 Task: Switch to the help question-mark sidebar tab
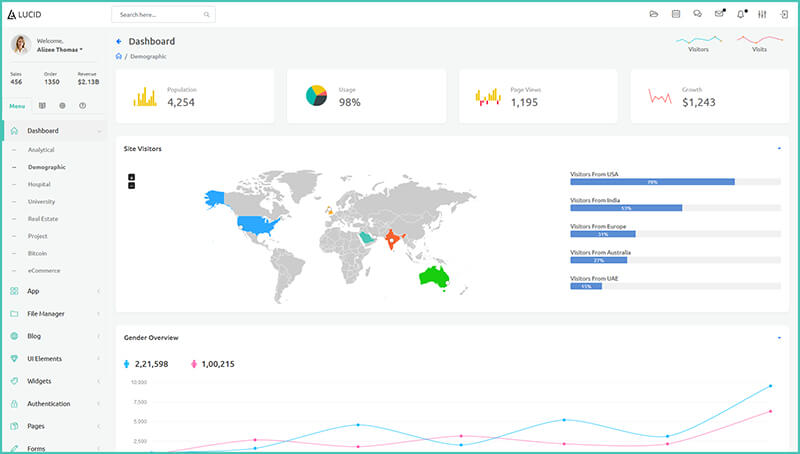(82, 105)
